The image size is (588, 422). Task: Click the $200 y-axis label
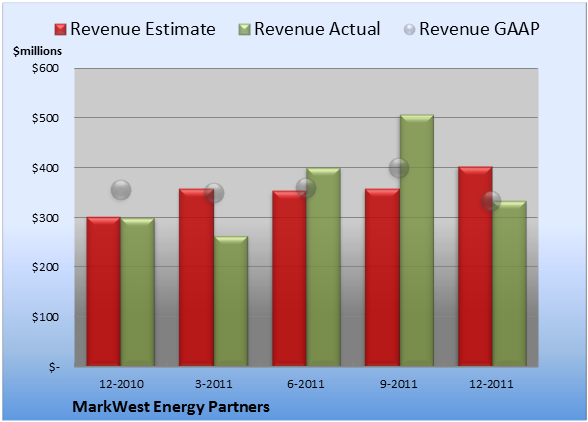click(45, 267)
